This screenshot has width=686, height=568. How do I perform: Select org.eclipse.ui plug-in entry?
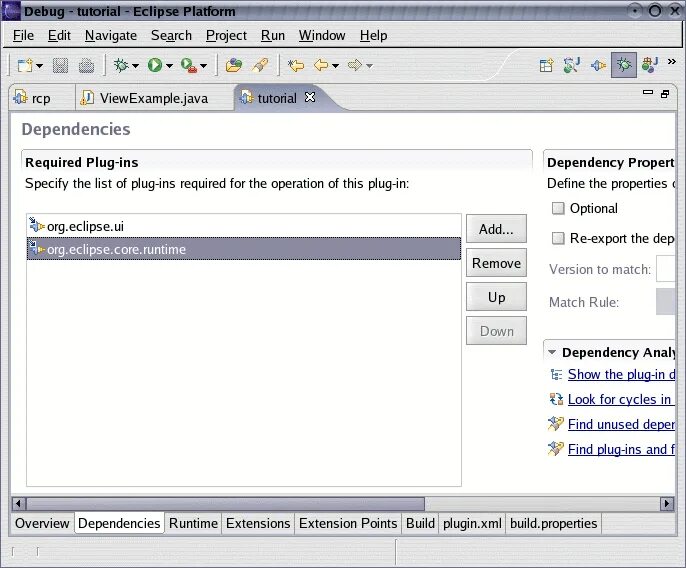(244, 226)
